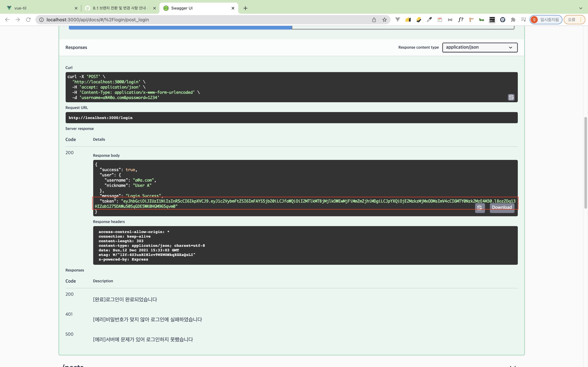
Task: Expand the /posts section chevron
Action: 513,366
